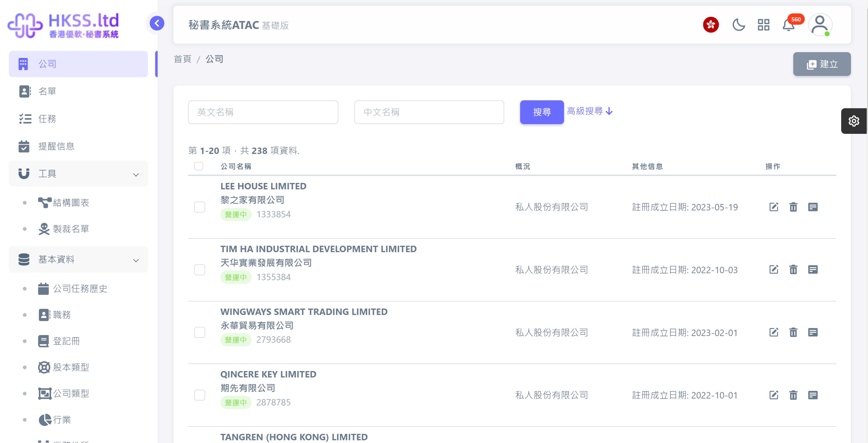This screenshot has height=443, width=868.
Task: Delete TIM HA INDUSTRIAL DEVELOPMENT LIMITED
Action: coord(794,270)
